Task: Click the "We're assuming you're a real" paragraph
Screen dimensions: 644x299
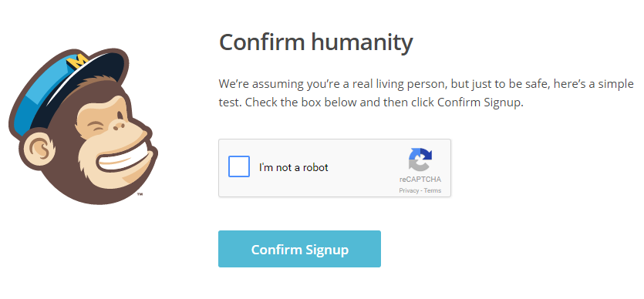Action: coord(426,93)
